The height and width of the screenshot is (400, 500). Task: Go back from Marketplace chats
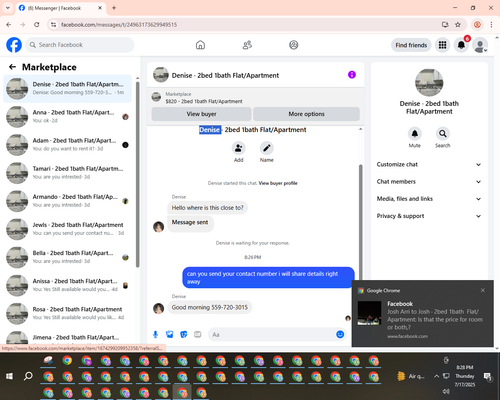12,67
